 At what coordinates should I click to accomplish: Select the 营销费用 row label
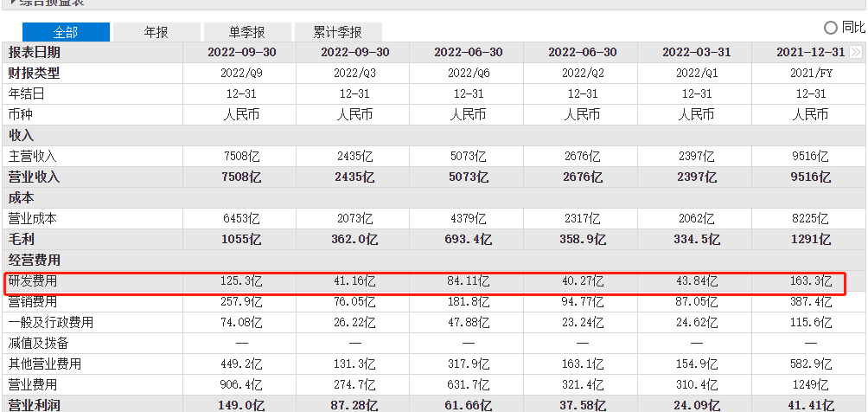pos(33,301)
